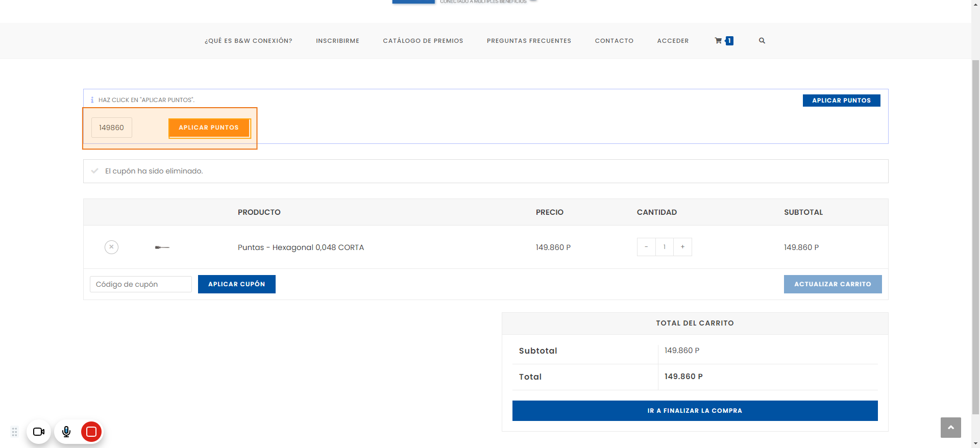Open the Acceder menu item
This screenshot has width=980, height=448.
tap(673, 41)
